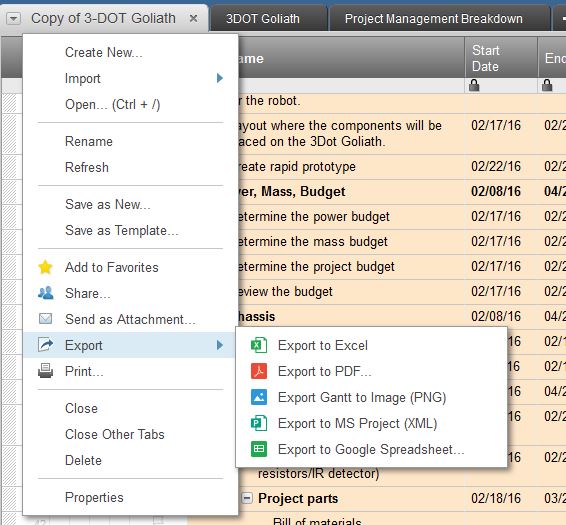566x525 pixels.
Task: Open the Import menu entry
Action: pos(83,79)
